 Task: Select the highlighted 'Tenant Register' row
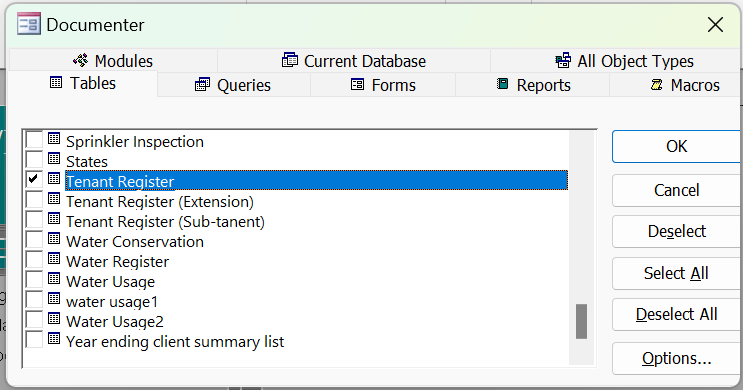point(317,181)
